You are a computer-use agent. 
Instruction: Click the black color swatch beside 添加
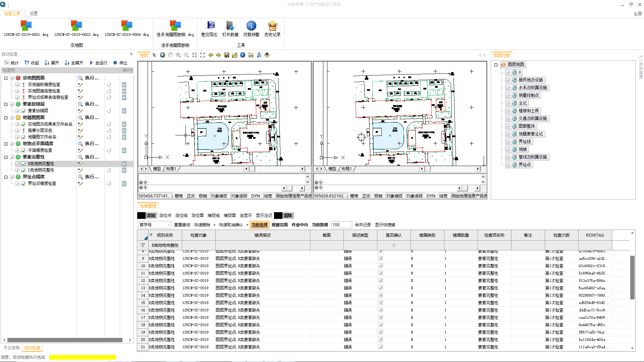[x=141, y=216]
